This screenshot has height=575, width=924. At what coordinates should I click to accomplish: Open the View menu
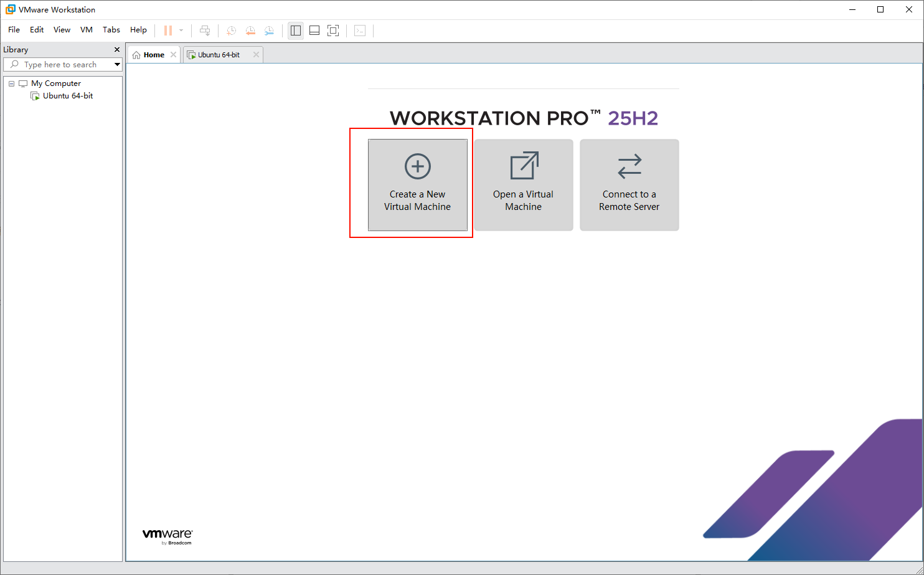tap(62, 30)
